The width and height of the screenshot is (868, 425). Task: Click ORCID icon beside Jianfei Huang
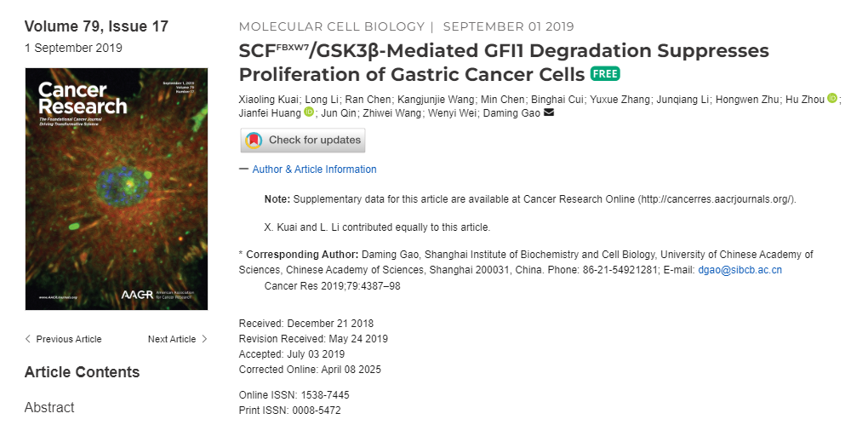click(x=309, y=112)
